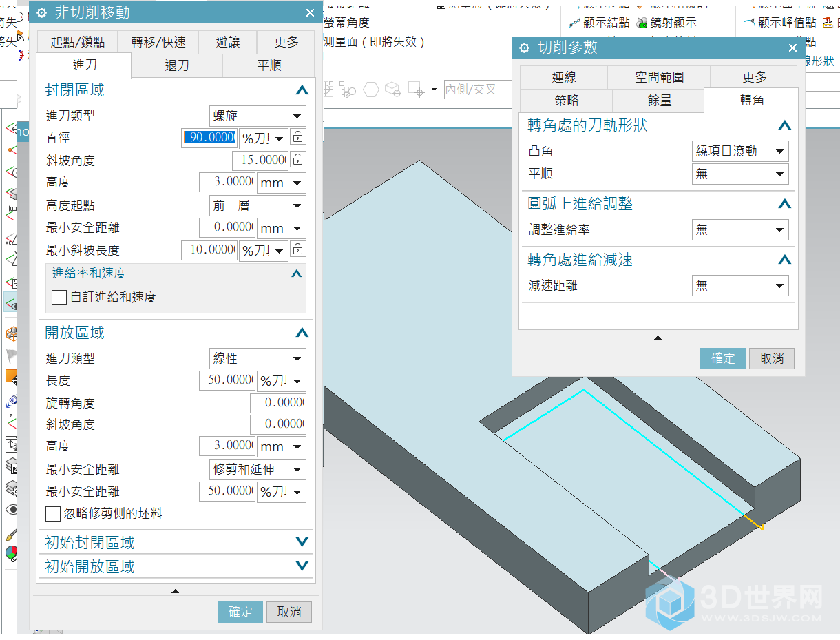
Task: Open dropdown showing 修剪和延伸
Action: (x=258, y=469)
